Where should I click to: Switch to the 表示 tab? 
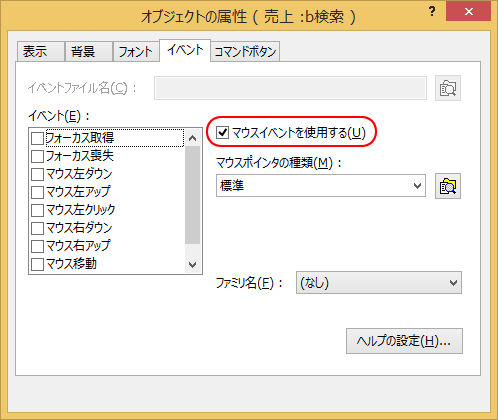tap(40, 52)
